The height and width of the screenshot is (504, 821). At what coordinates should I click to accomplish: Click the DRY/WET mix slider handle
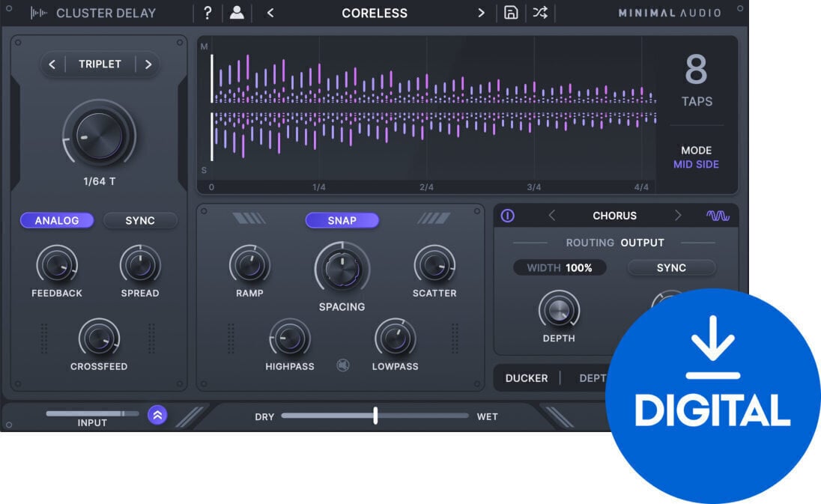[x=375, y=416]
